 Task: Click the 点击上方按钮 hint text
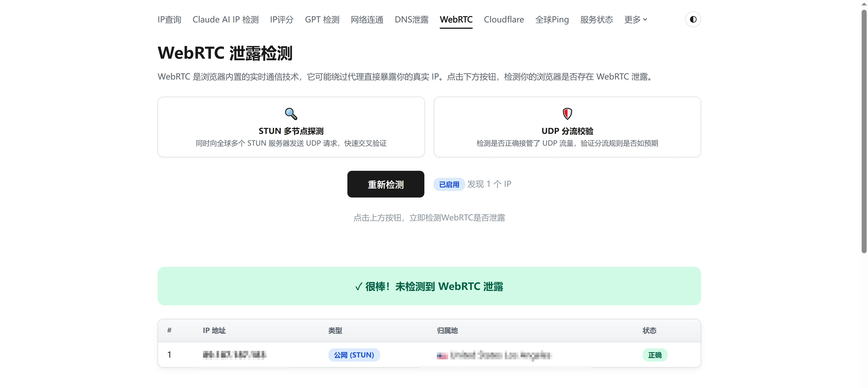[429, 218]
